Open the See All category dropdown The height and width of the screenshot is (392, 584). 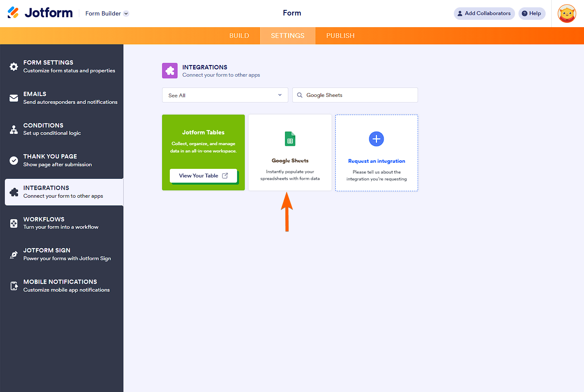225,95
